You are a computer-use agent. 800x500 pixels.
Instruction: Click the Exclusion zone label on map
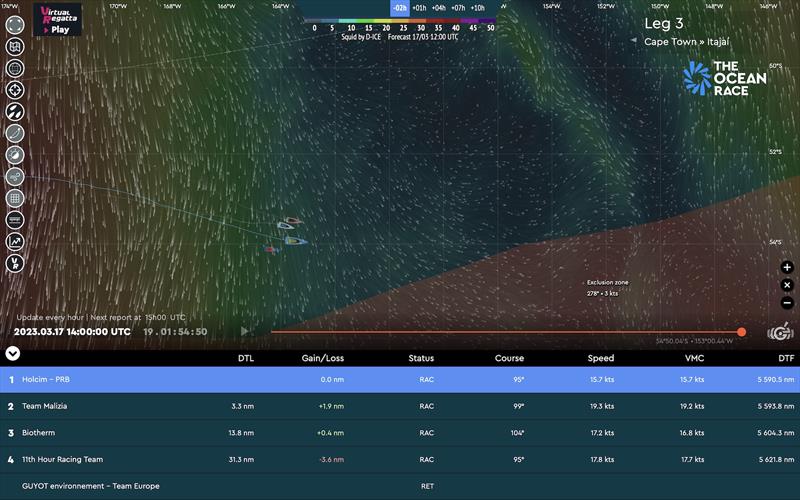[x=608, y=282]
